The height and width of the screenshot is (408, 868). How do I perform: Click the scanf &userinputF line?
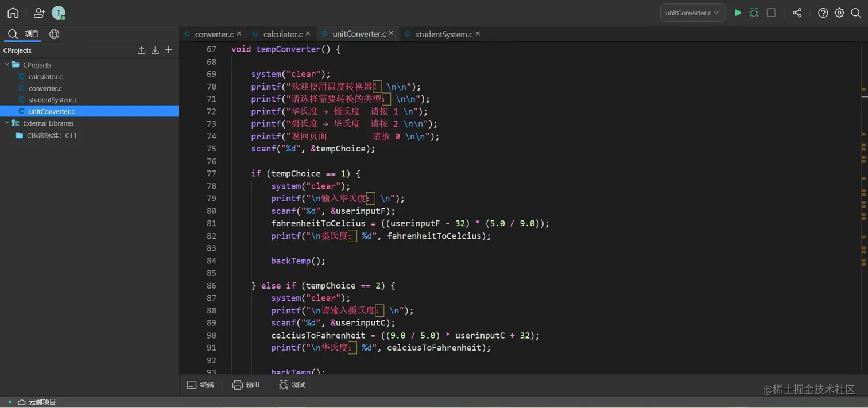click(333, 211)
